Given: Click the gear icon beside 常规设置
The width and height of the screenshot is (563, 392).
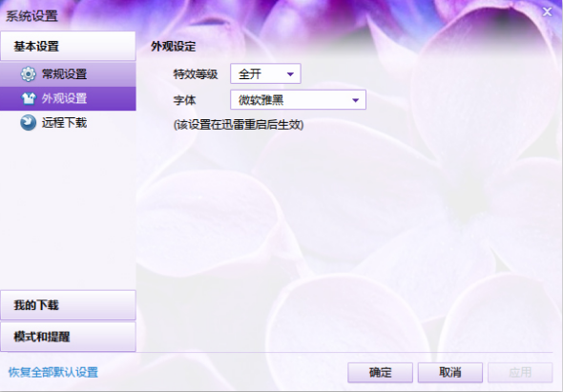Looking at the screenshot, I should (28, 74).
